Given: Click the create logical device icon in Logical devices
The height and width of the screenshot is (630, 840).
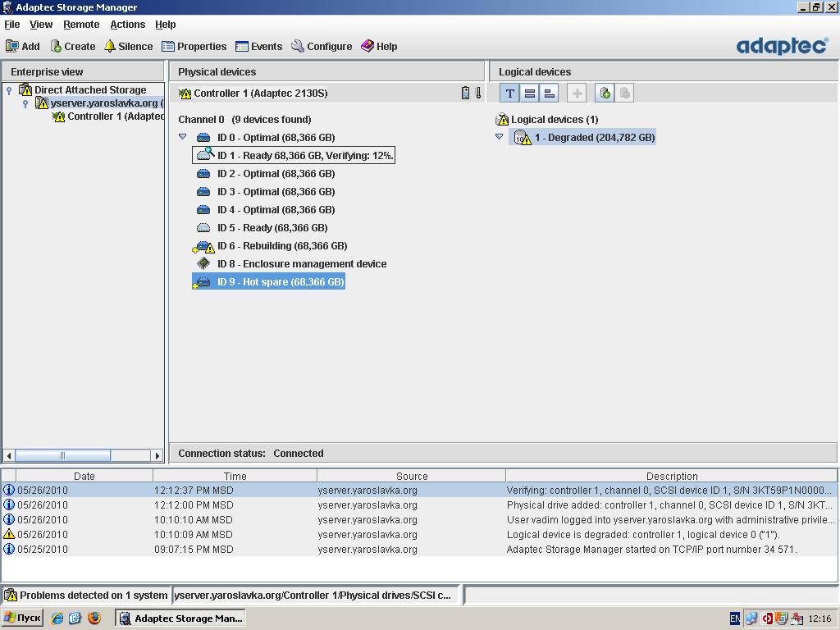Looking at the screenshot, I should coord(605,94).
